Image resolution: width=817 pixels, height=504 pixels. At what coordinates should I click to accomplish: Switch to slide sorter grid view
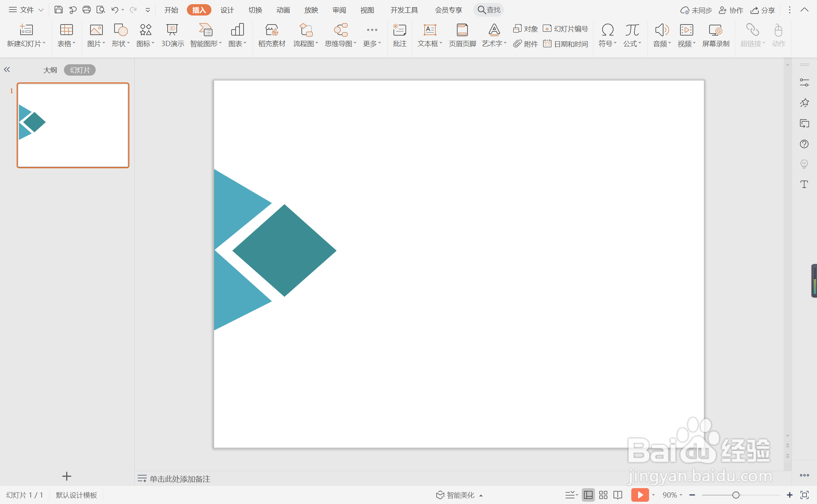click(603, 495)
